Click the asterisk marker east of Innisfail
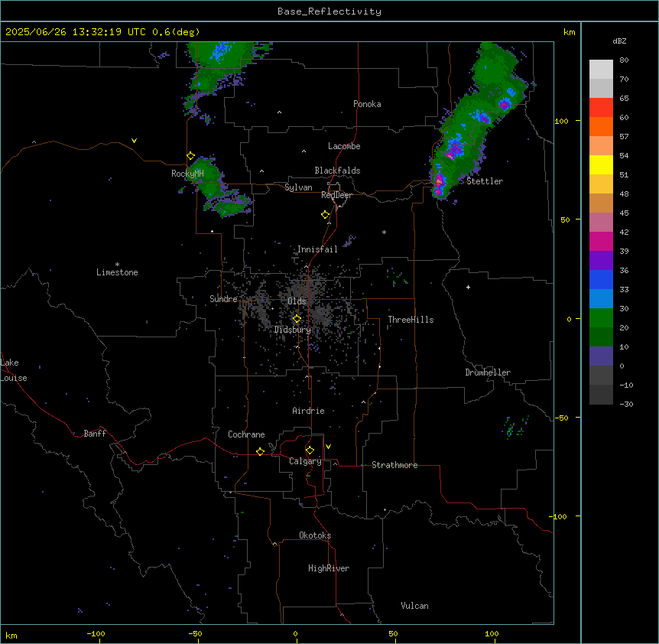This screenshot has height=644, width=659. click(384, 232)
